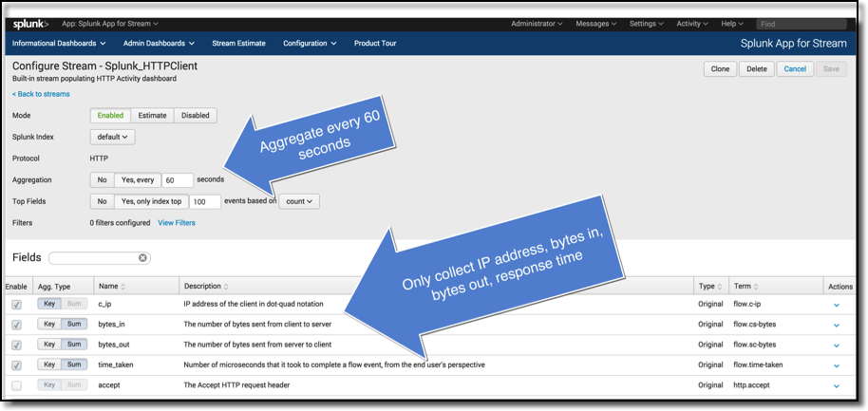Screen dimensions: 868x411
Task: Click the Splunk logo icon
Action: click(30, 24)
